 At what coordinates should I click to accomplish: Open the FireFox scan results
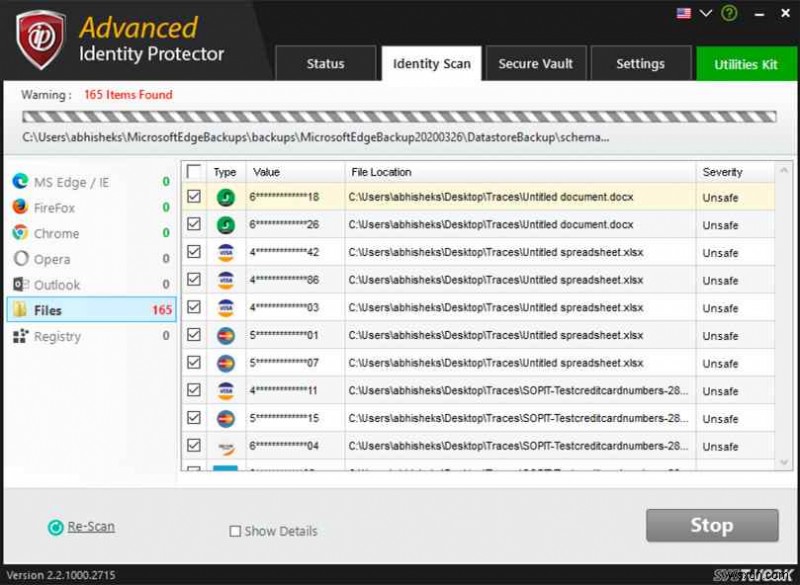[x=60, y=207]
